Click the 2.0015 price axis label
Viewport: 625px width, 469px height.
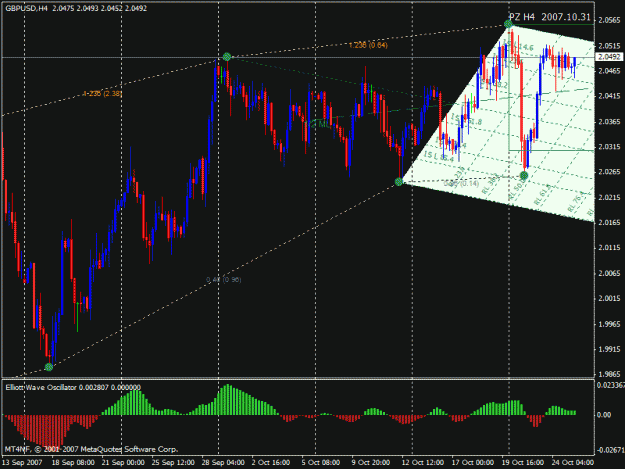pyautogui.click(x=609, y=298)
